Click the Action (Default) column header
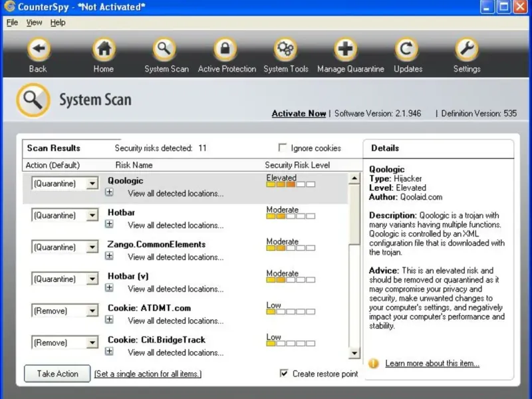The height and width of the screenshot is (399, 532). coord(53,165)
